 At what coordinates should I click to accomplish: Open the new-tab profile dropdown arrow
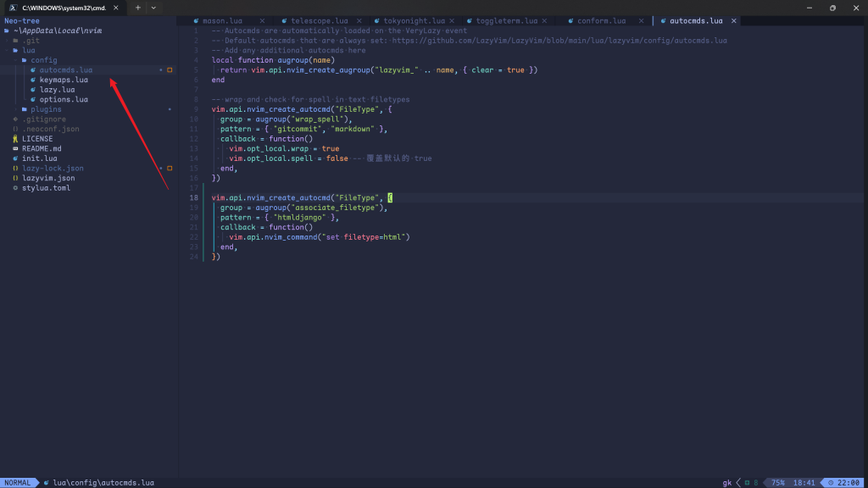(x=153, y=7)
